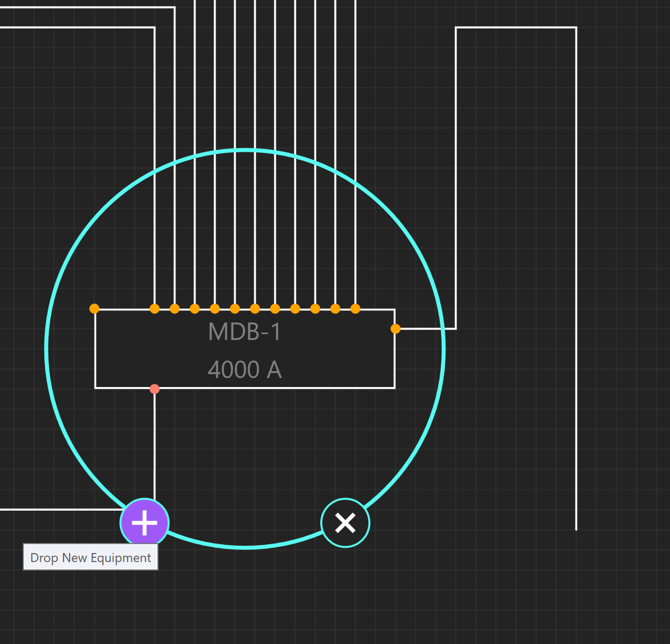Click the second orange top port from the right
This screenshot has width=670, height=644.
click(x=336, y=309)
